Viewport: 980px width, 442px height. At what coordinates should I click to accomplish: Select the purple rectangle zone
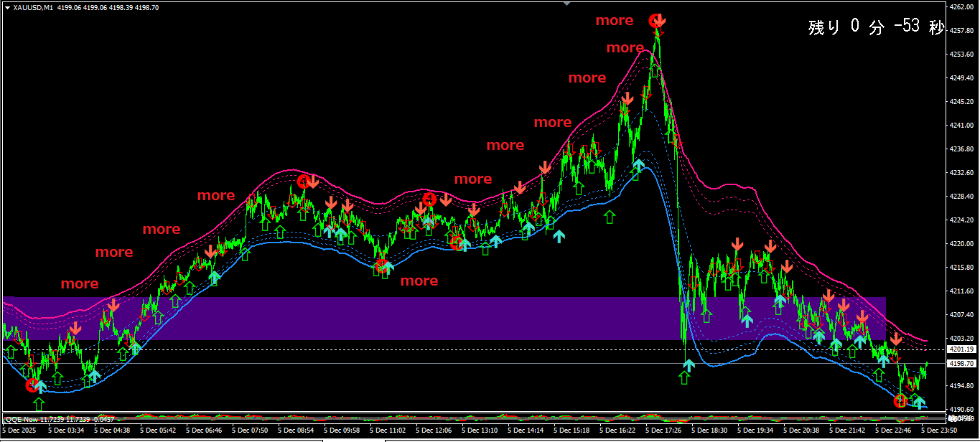click(x=431, y=318)
